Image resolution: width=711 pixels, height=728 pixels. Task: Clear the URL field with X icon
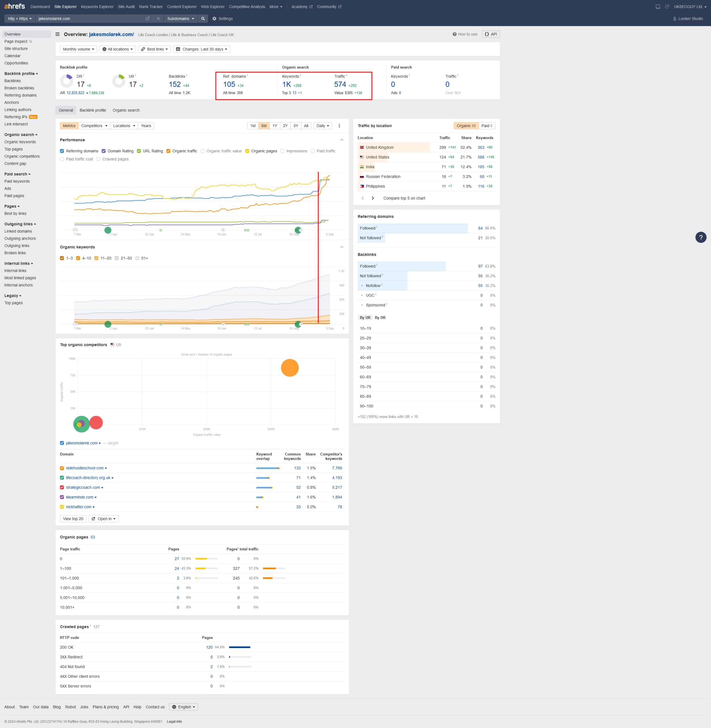pos(158,19)
